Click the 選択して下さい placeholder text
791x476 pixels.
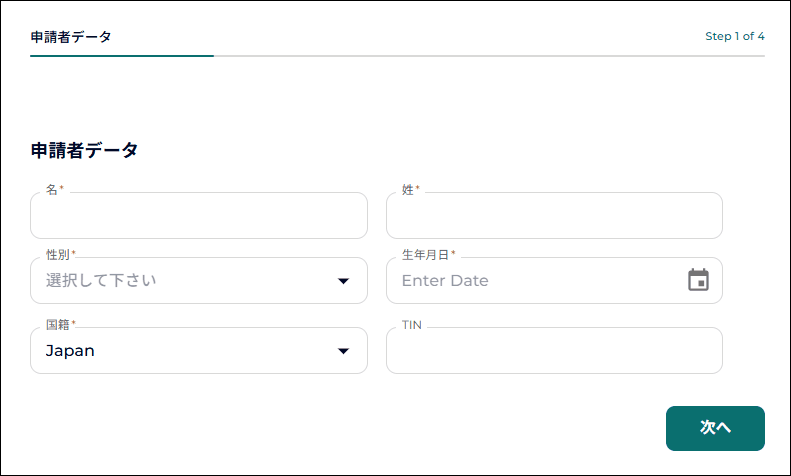101,281
